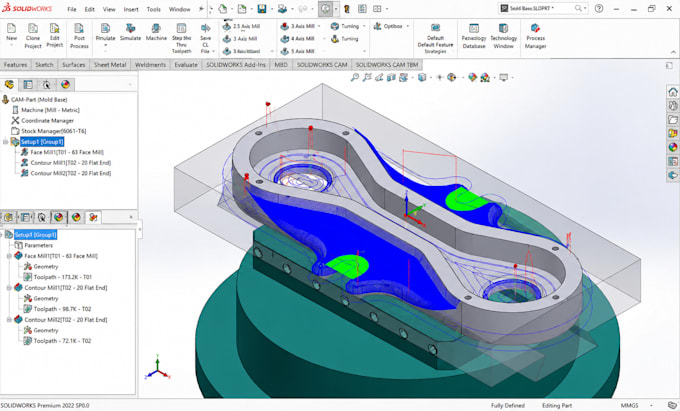Viewport: 680px width, 411px height.
Task: Collapse Setup1 in upper CAM tree
Action: pyautogui.click(x=6, y=142)
